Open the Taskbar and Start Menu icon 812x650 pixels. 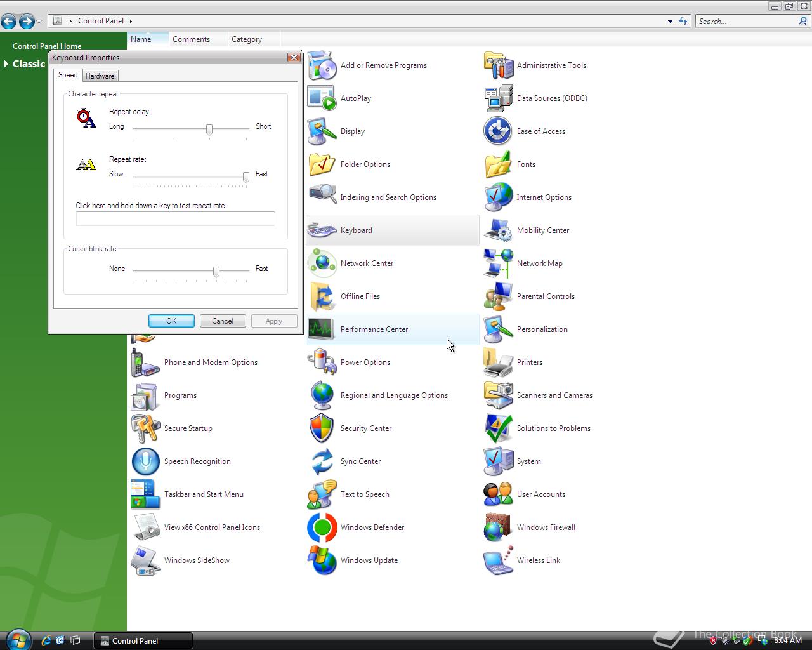point(146,494)
